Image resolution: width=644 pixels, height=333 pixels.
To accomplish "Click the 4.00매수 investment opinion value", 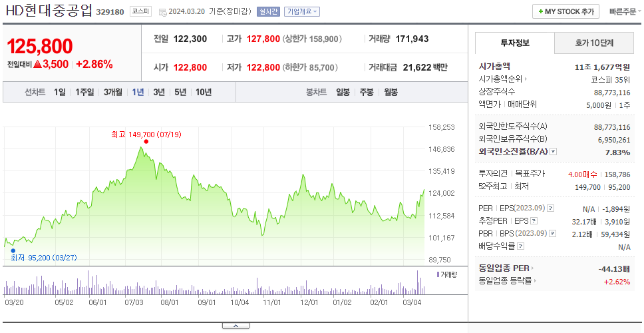I will coord(583,174).
